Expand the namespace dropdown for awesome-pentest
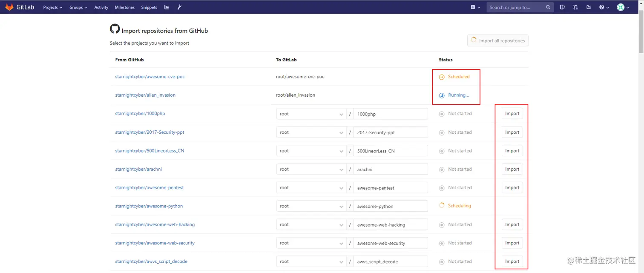The image size is (644, 273). [311, 188]
